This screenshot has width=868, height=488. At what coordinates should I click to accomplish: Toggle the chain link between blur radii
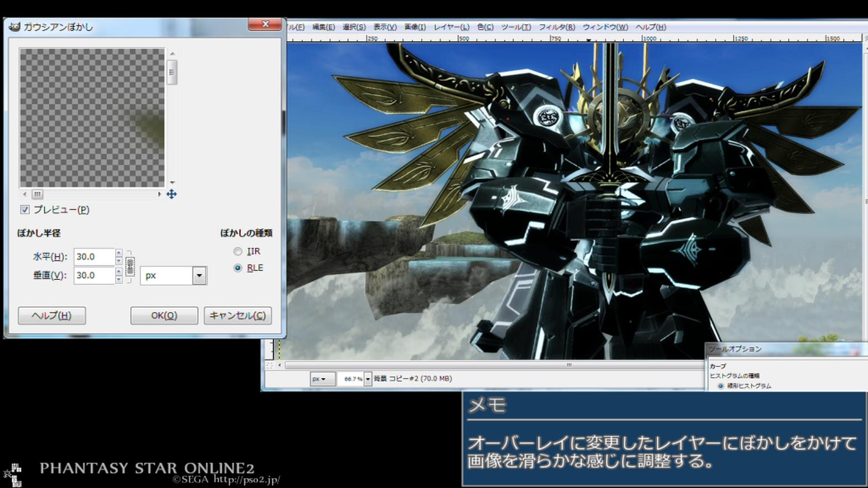point(130,267)
